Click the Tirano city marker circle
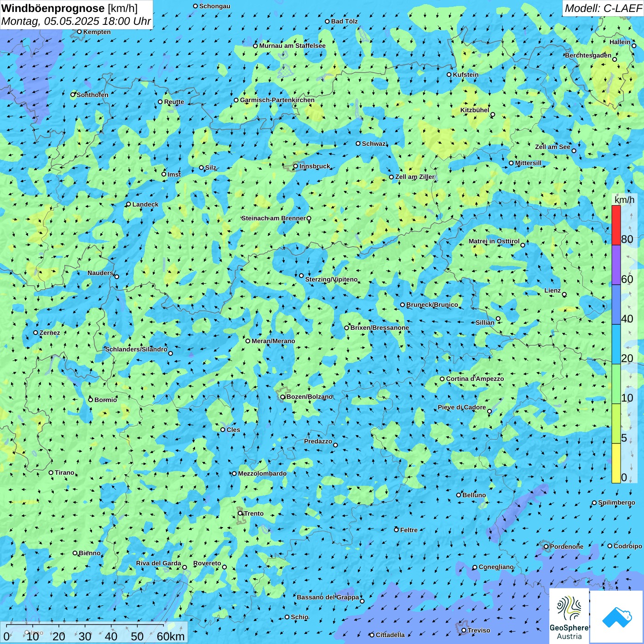This screenshot has width=644, height=644. click(51, 472)
